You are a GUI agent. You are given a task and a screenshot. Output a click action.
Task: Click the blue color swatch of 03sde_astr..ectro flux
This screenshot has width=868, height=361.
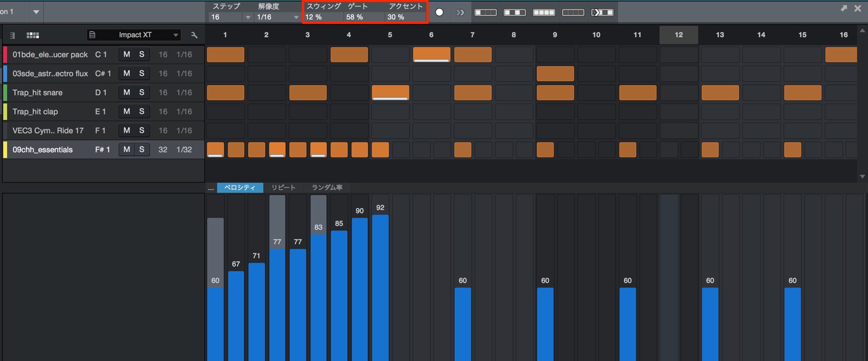pyautogui.click(x=5, y=73)
